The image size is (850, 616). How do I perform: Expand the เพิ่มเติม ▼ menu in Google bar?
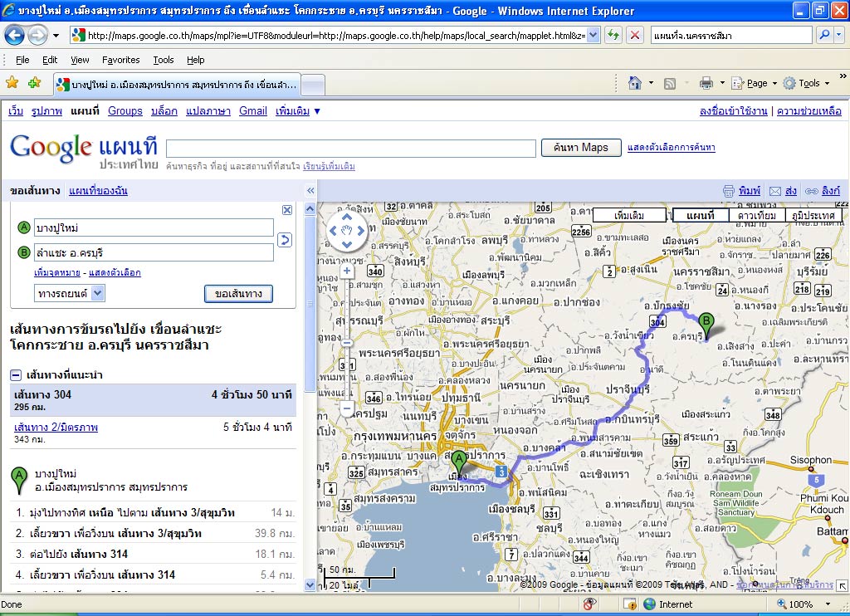pyautogui.click(x=298, y=110)
